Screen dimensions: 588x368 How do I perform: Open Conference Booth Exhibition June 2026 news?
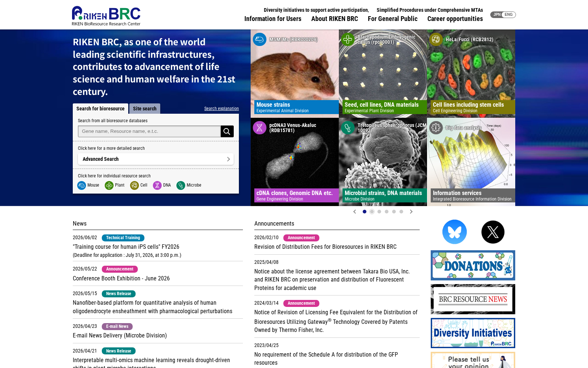coord(121,279)
